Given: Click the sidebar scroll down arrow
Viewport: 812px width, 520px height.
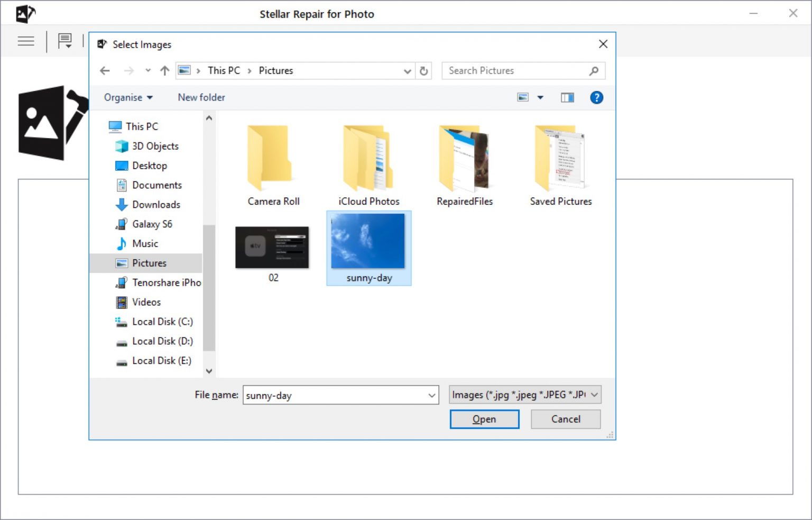Looking at the screenshot, I should pos(209,371).
